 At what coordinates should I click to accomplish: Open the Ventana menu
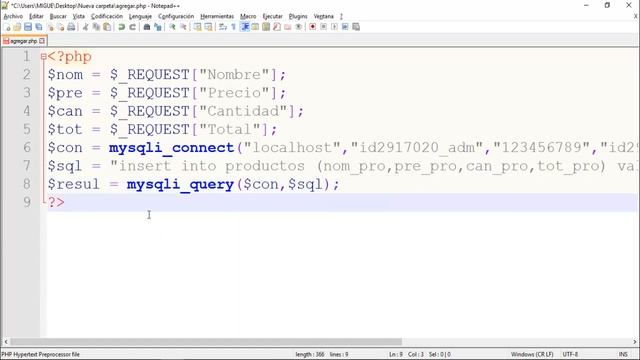[x=323, y=16]
